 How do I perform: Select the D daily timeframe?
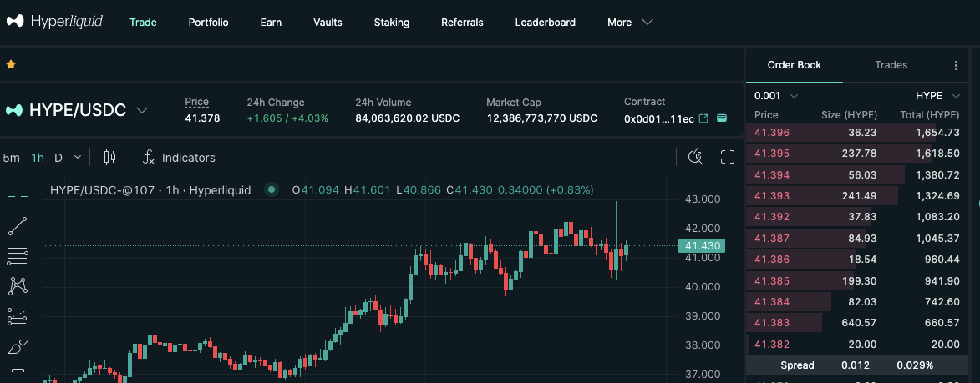pyautogui.click(x=58, y=158)
